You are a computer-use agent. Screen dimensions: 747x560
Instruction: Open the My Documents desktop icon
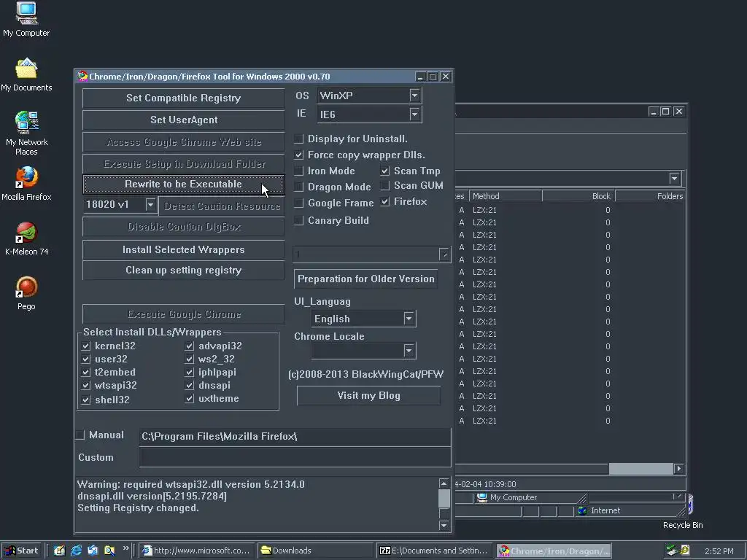pyautogui.click(x=26, y=75)
